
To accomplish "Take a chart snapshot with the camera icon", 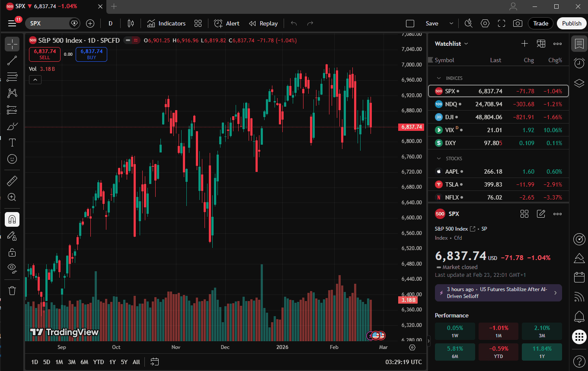I will (x=518, y=23).
